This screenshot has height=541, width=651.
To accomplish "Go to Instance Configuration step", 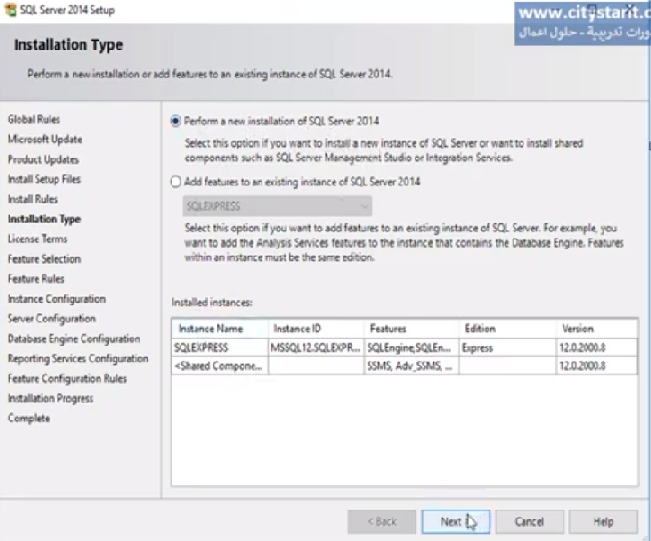I will [x=57, y=299].
